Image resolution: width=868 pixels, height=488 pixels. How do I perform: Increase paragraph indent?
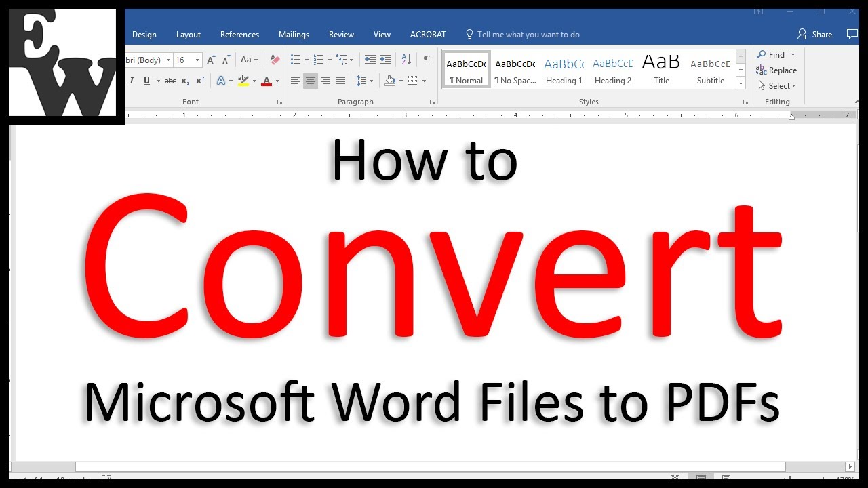click(385, 60)
